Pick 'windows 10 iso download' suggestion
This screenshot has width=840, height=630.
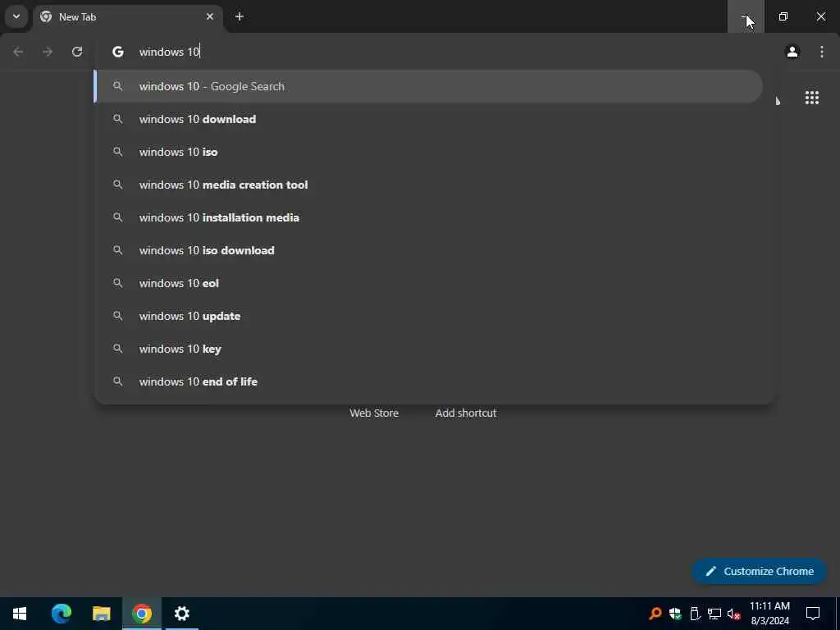coord(428,250)
